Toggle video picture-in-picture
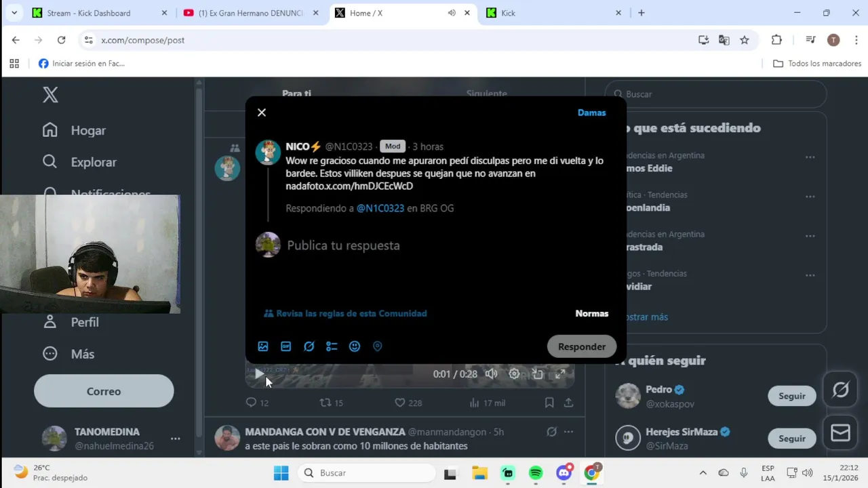Viewport: 868px width, 488px height. [x=537, y=373]
